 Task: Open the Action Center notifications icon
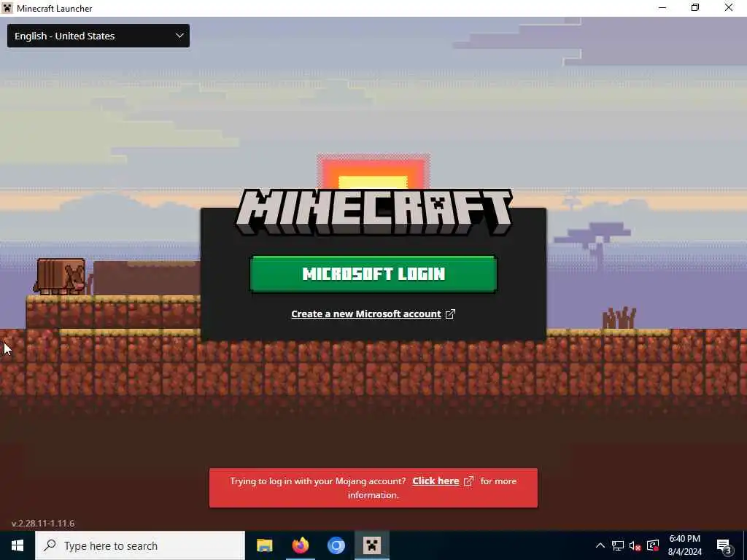(724, 545)
